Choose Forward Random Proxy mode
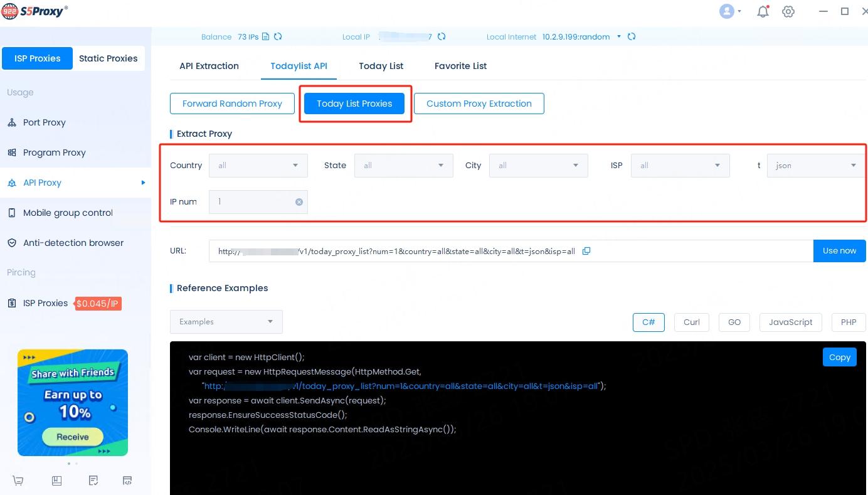 click(x=232, y=103)
